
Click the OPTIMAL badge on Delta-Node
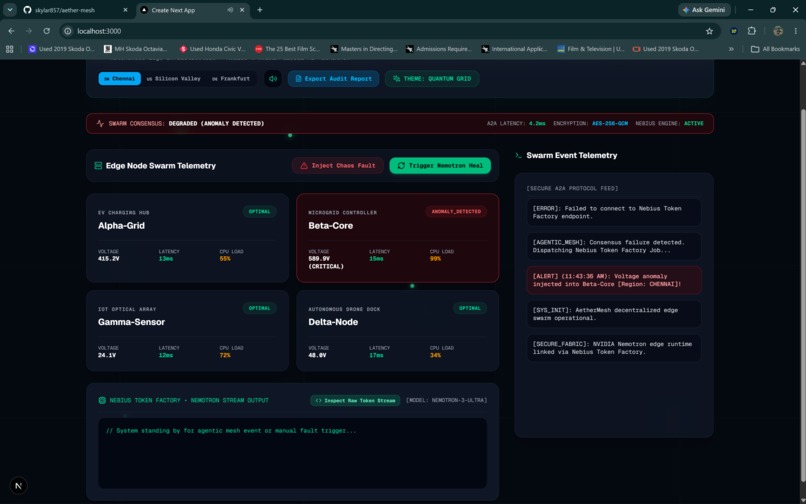(x=470, y=308)
